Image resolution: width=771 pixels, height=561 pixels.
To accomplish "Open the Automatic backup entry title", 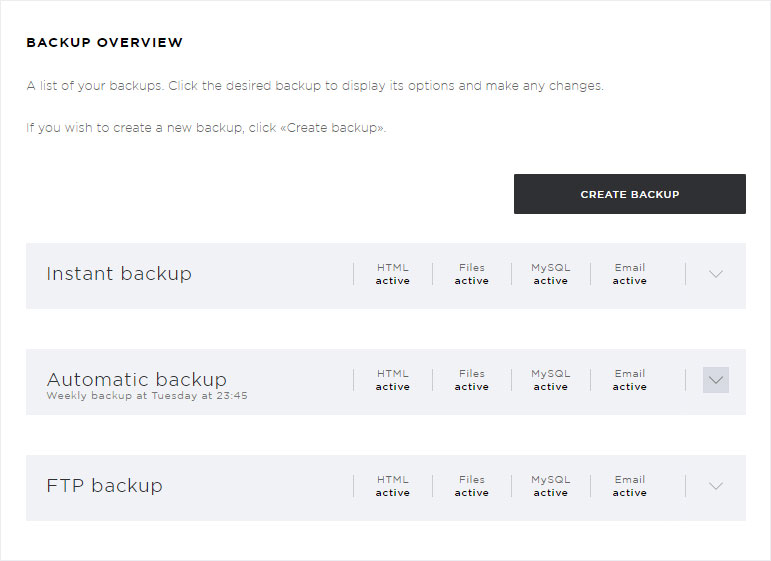I will coord(137,380).
